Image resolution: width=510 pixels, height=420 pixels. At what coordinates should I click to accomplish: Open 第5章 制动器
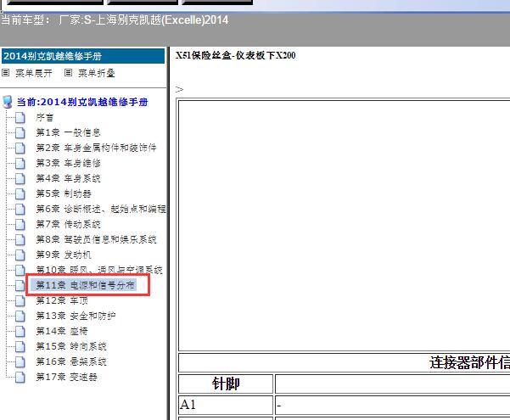(x=64, y=194)
